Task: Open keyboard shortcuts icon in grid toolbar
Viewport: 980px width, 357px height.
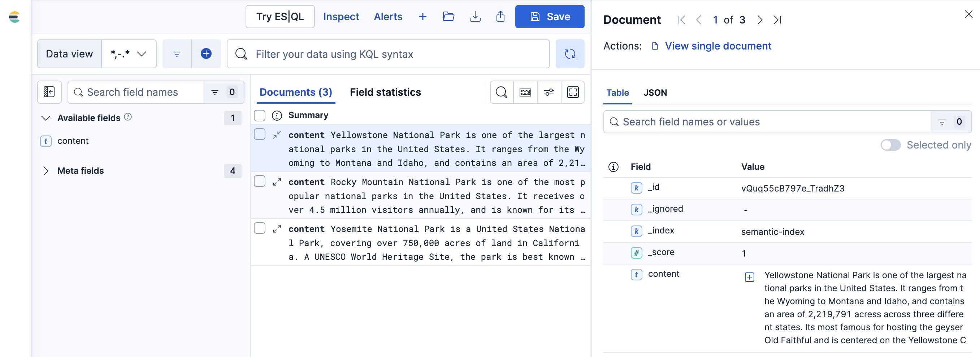Action: click(525, 92)
